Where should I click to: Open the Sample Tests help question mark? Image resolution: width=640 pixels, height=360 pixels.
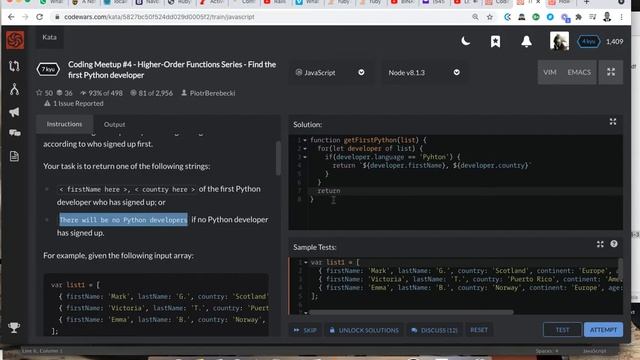(614, 244)
